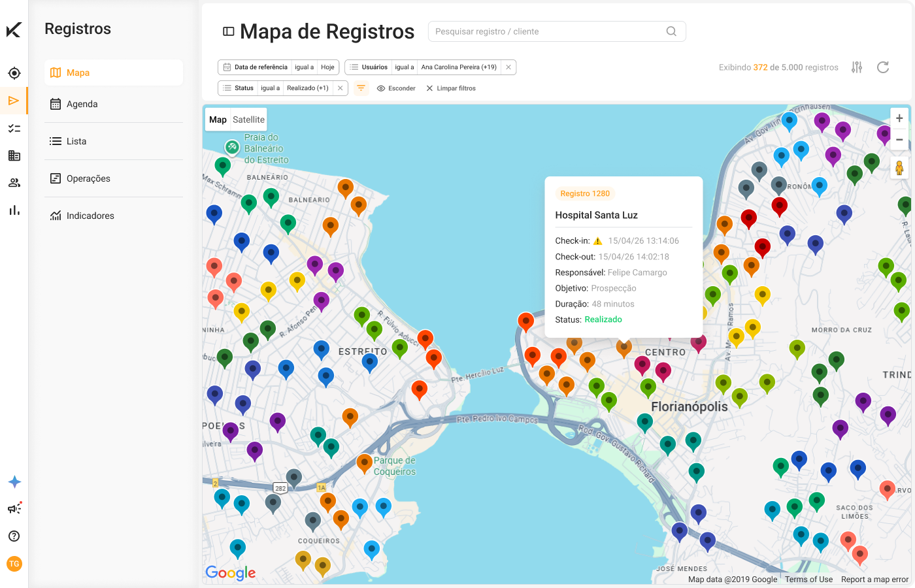Click the Felipe Camargo responsável value
Screen dimensions: 915x588
[x=637, y=272]
